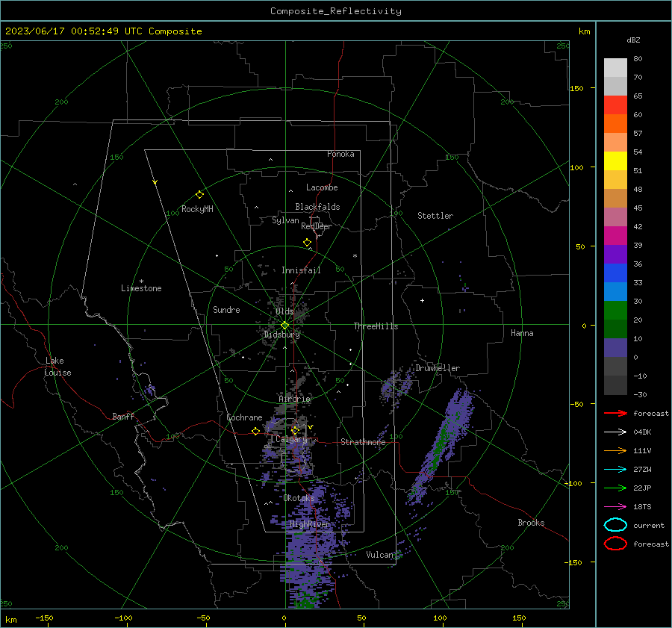Click the yellow diamond marker near Cochrane
Screen dimensions: 672x628
pos(256,432)
